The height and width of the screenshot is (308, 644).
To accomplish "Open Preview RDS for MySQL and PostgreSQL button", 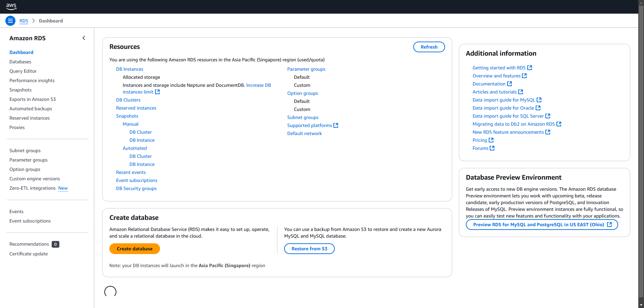I will pos(542,225).
